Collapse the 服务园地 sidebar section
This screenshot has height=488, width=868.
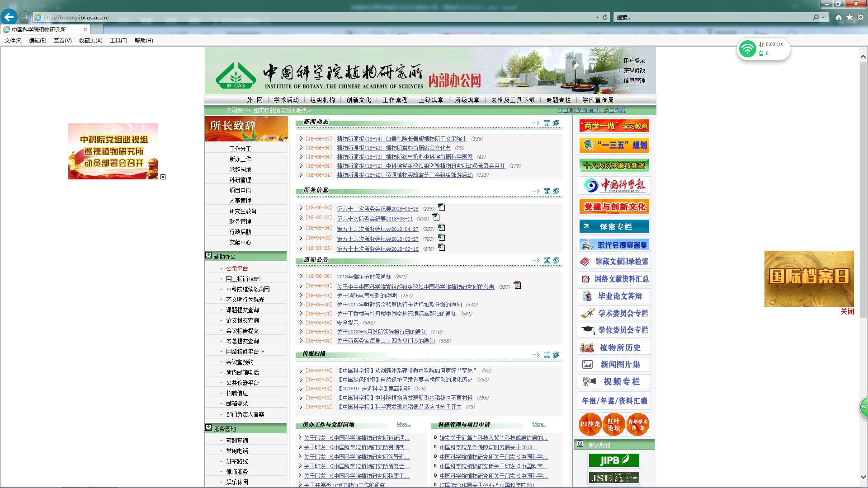(x=208, y=427)
